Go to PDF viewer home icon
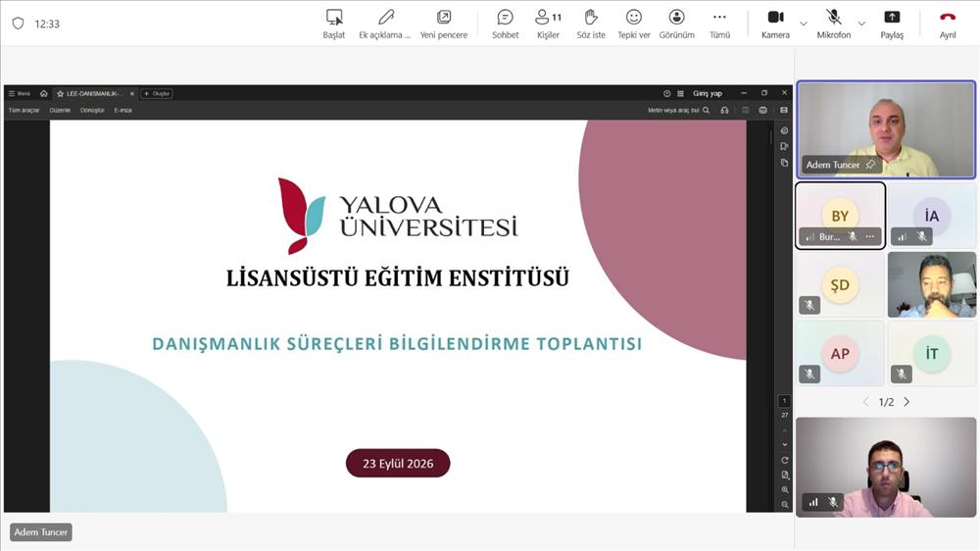Screen dimensions: 980x551 click(x=44, y=93)
